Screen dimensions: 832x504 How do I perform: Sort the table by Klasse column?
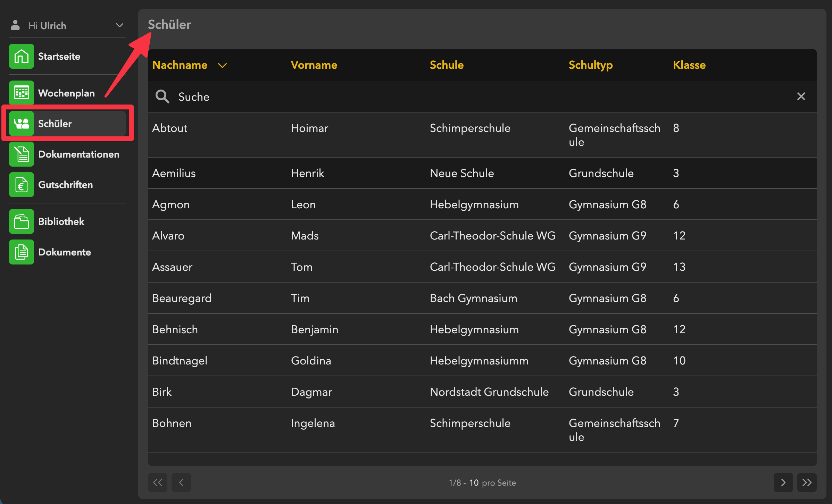pyautogui.click(x=689, y=65)
